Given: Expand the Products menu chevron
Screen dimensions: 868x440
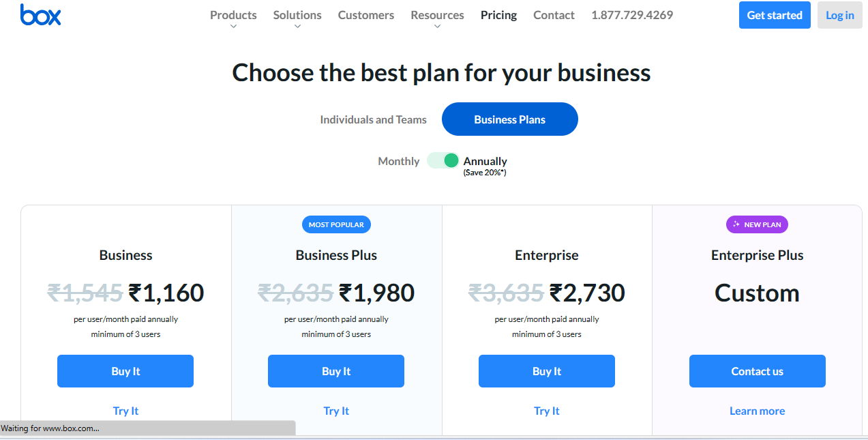Looking at the screenshot, I should [233, 27].
